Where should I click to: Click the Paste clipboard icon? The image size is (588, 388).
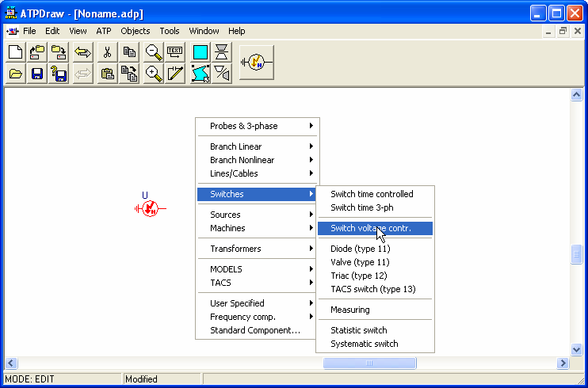tap(108, 74)
